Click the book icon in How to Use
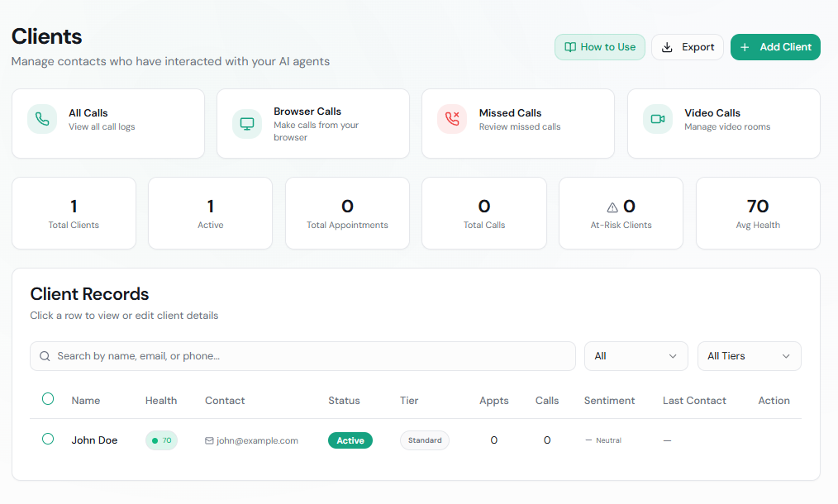The width and height of the screenshot is (838, 504). click(x=570, y=47)
